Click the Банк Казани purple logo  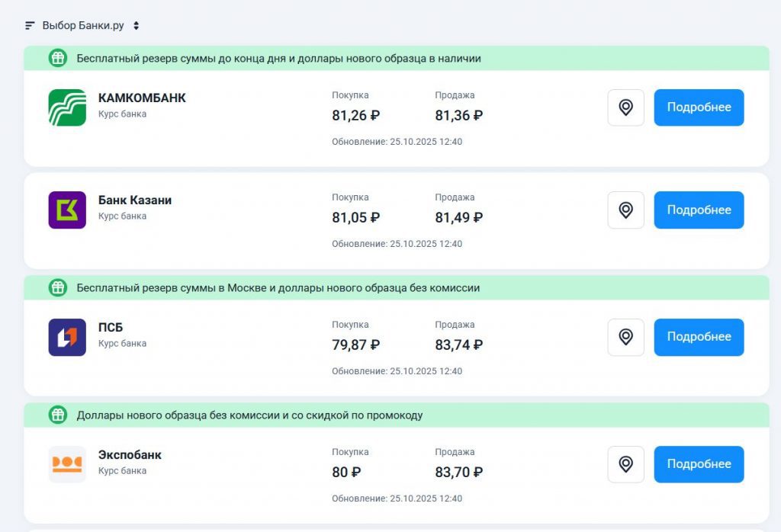(x=67, y=210)
